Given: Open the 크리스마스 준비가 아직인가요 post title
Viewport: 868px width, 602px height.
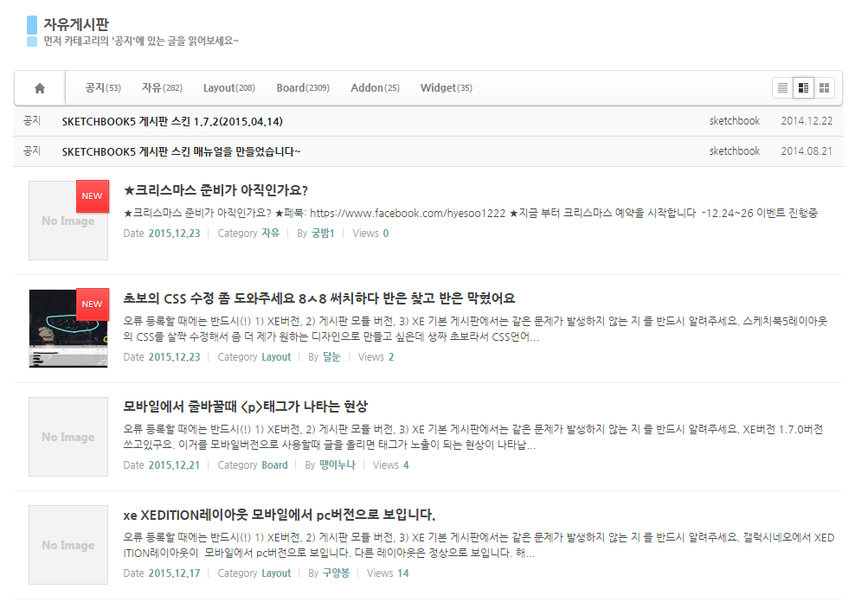Looking at the screenshot, I should coord(216,190).
